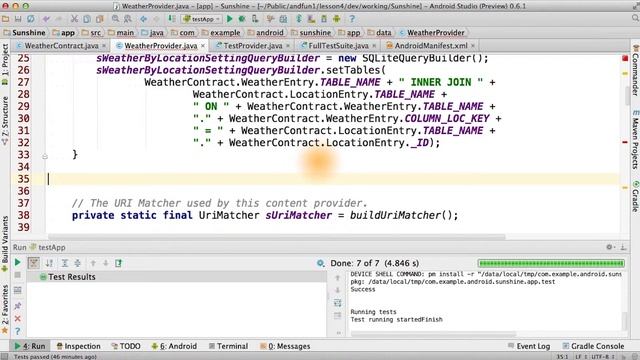Click the Back navigation arrow icon
Image resolution: width=640 pixels, height=360 pixels.
click(x=144, y=19)
